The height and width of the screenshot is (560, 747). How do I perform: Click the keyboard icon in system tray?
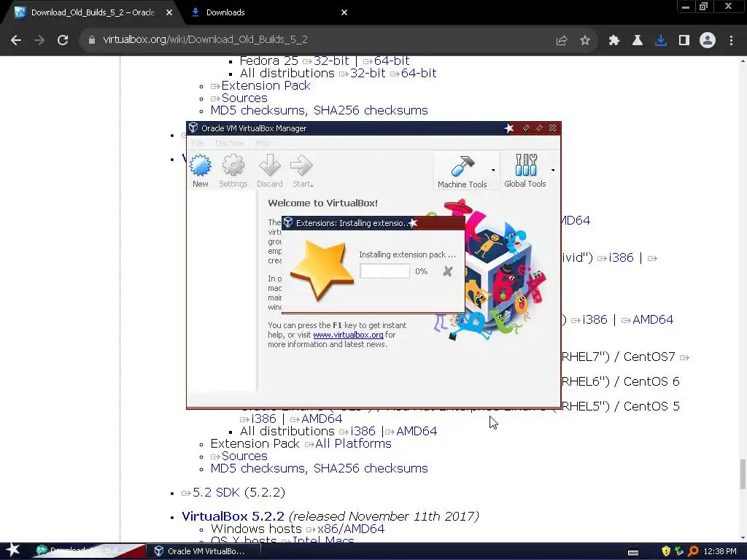click(633, 552)
